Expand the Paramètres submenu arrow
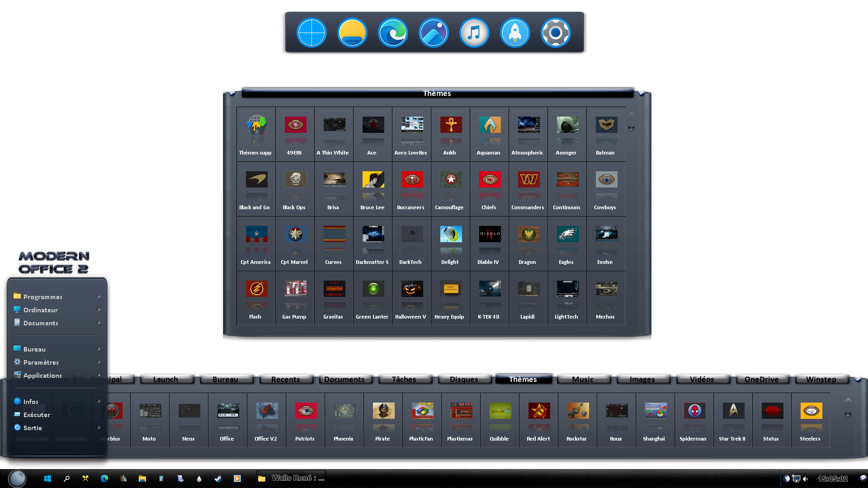The height and width of the screenshot is (488, 868). coord(99,362)
